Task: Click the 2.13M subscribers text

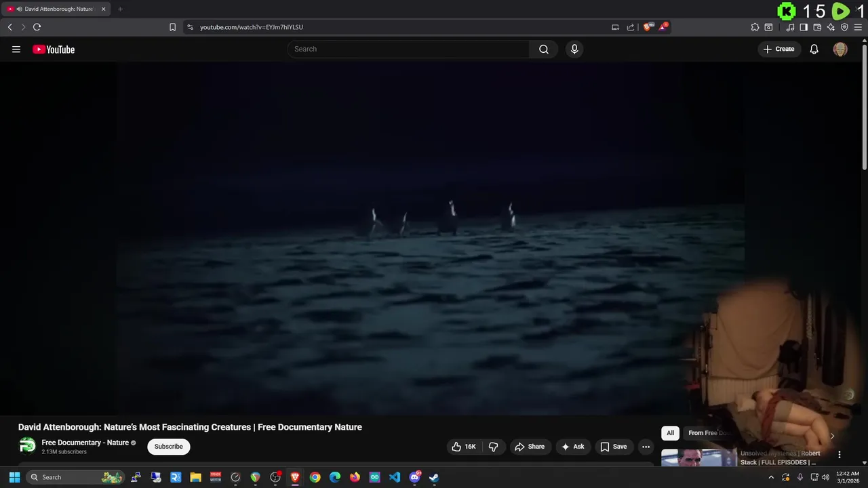Action: point(64,452)
